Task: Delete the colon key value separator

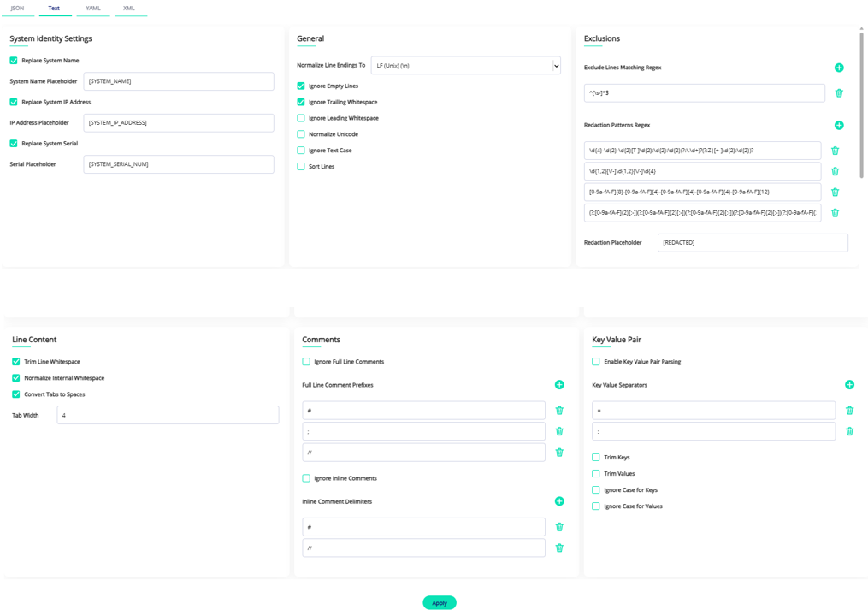Action: [x=849, y=431]
